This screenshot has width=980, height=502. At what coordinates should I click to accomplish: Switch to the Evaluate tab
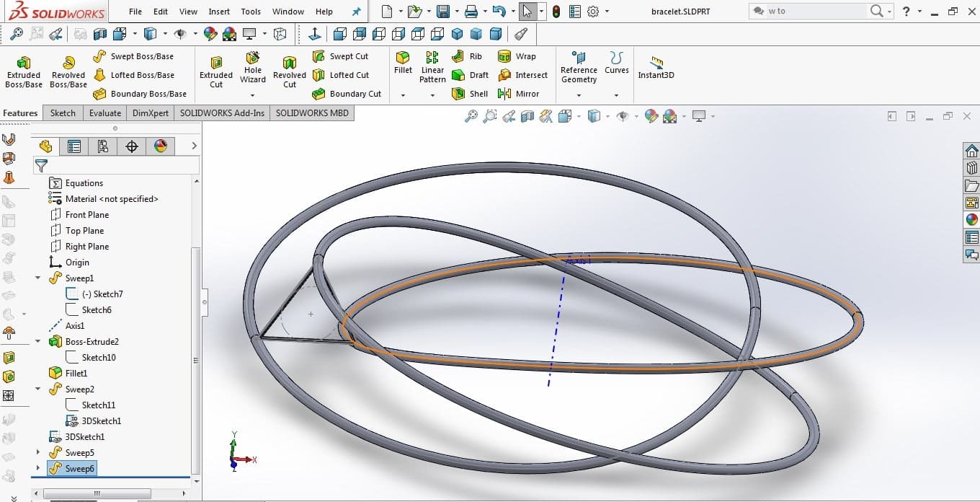tap(105, 113)
